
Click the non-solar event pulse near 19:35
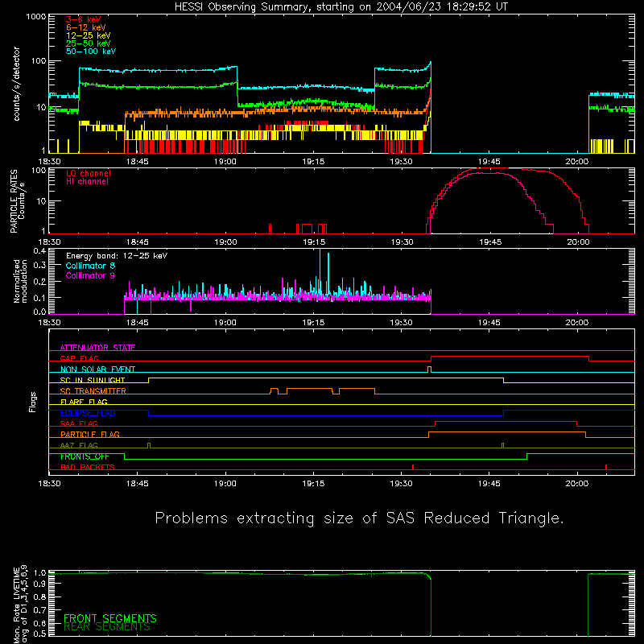coord(429,369)
